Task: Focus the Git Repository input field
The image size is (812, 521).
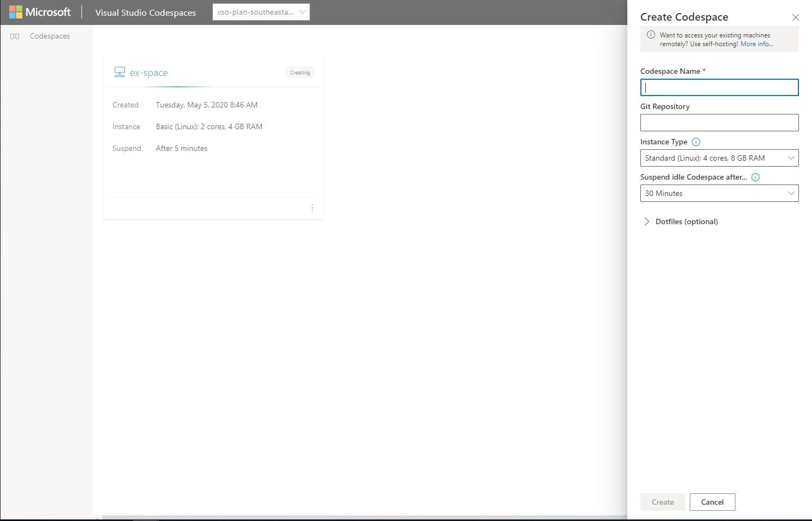Action: pos(719,123)
